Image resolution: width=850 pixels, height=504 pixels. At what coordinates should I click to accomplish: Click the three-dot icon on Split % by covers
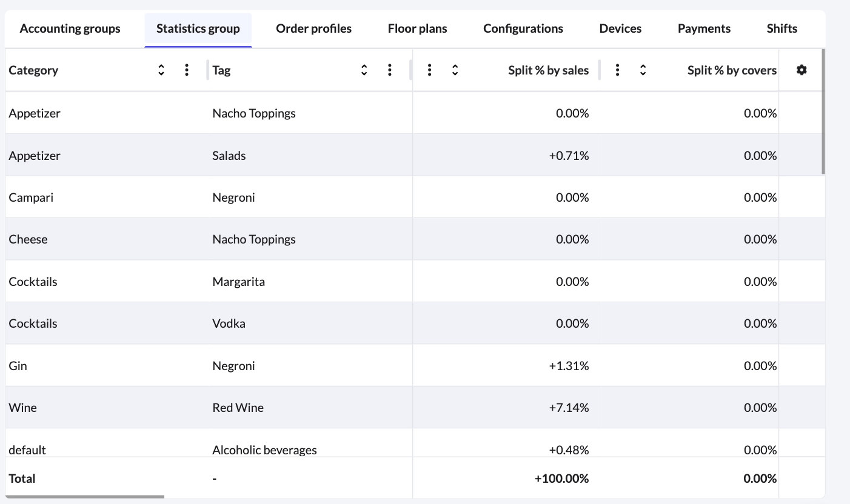coord(617,70)
